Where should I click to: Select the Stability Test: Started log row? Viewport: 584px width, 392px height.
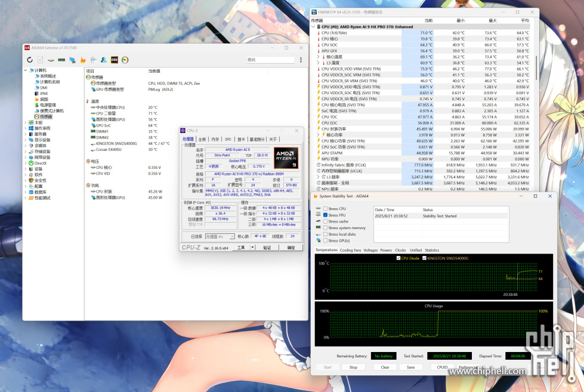pyautogui.click(x=441, y=216)
